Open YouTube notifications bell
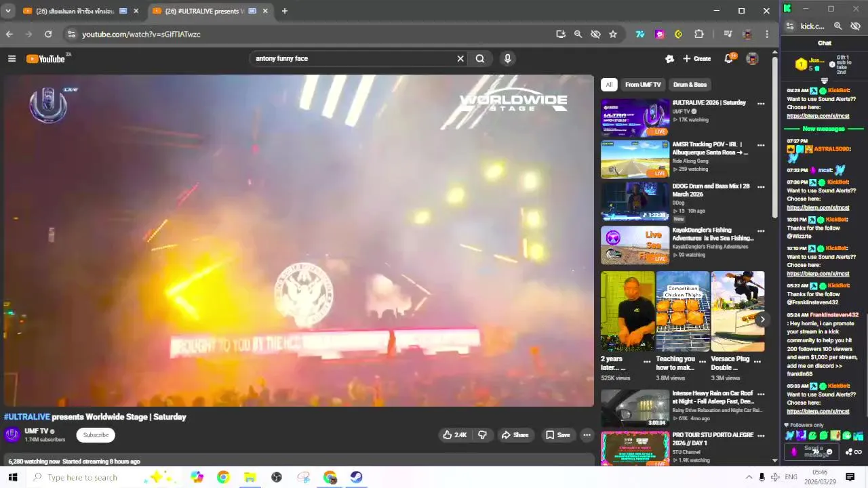This screenshot has width=868, height=488. 729,59
